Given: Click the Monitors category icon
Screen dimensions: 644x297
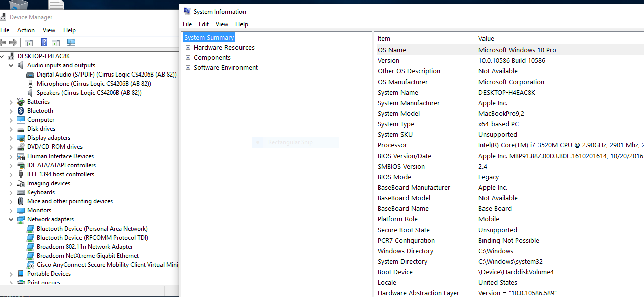Looking at the screenshot, I should pos(21,210).
